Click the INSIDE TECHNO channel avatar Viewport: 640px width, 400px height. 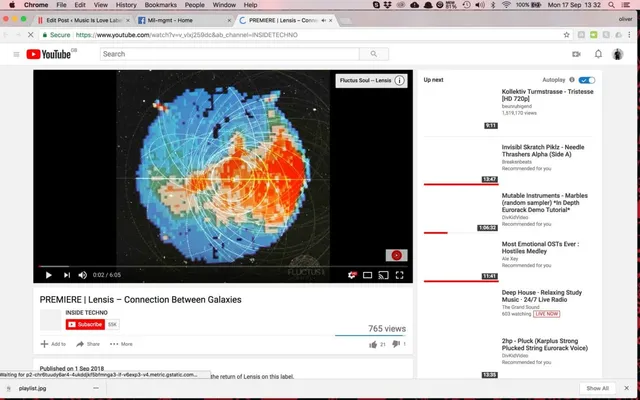[x=50, y=320]
